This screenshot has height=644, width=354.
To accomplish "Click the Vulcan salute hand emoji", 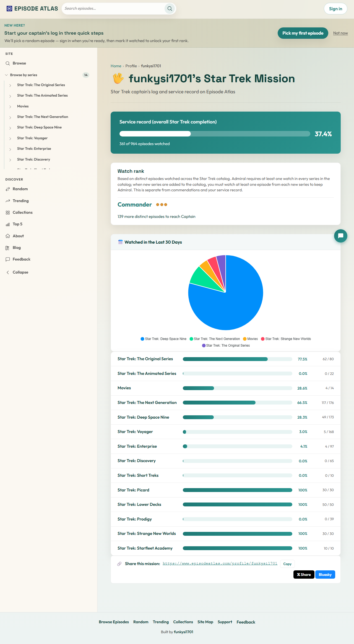I will pyautogui.click(x=118, y=79).
